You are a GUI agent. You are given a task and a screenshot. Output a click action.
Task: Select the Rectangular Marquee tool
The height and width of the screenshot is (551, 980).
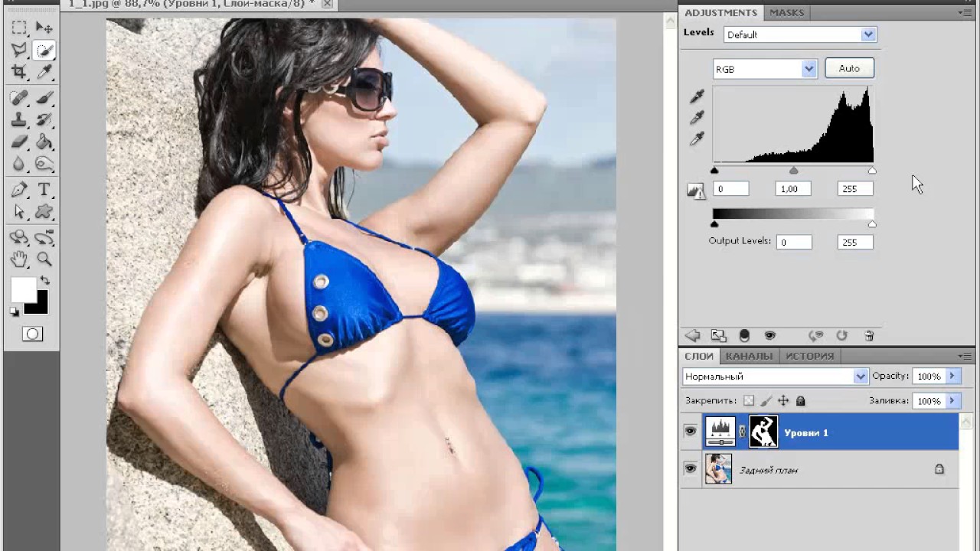[19, 28]
